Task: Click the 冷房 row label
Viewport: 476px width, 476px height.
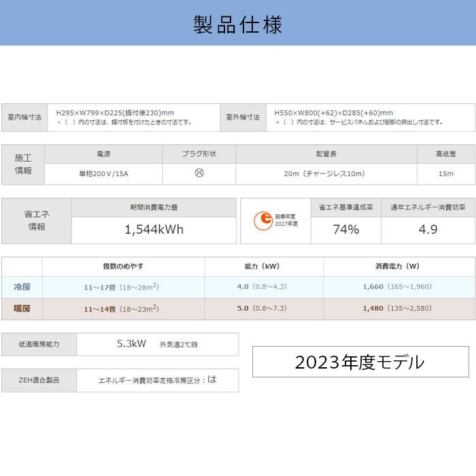Action: click(x=22, y=287)
